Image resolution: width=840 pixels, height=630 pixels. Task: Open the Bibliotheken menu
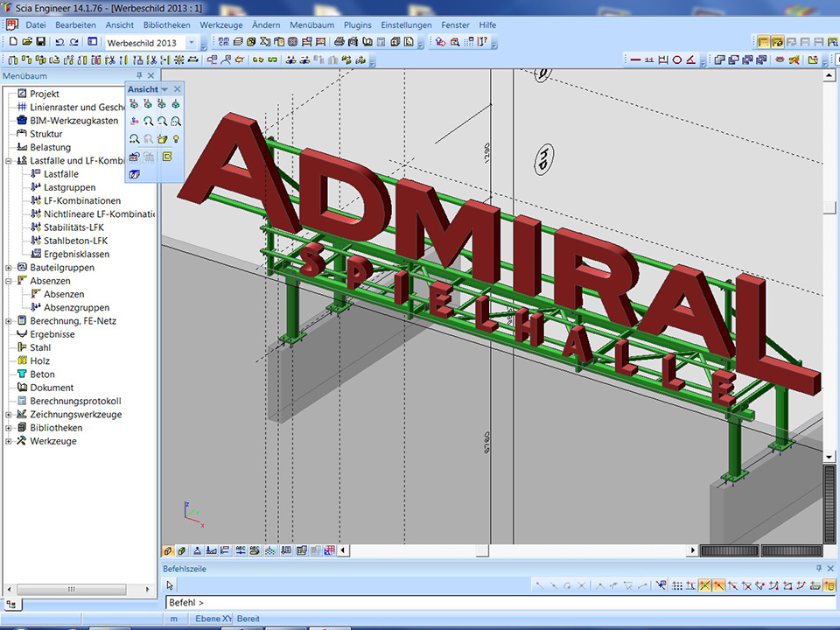click(x=166, y=25)
